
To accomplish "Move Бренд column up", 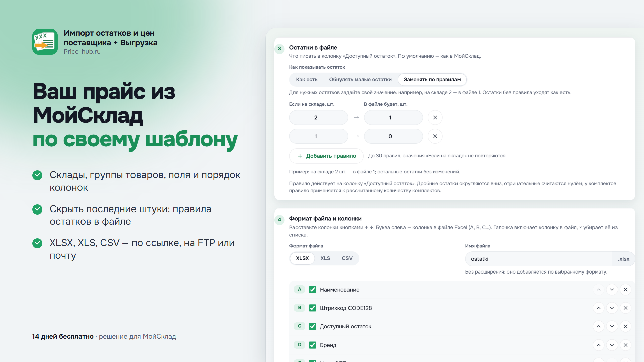I will [599, 345].
